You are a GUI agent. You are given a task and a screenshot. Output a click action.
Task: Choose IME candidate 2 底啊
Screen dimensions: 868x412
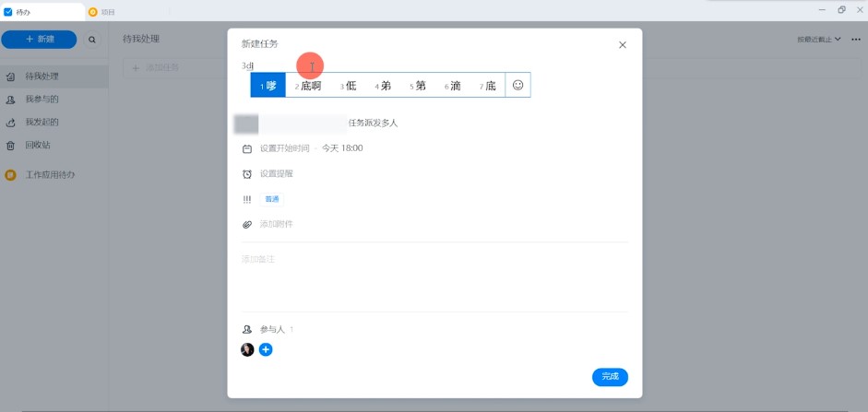click(308, 86)
